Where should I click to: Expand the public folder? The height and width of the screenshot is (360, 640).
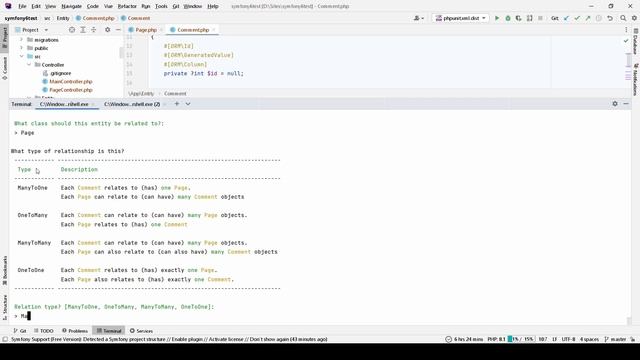pyautogui.click(x=21, y=48)
